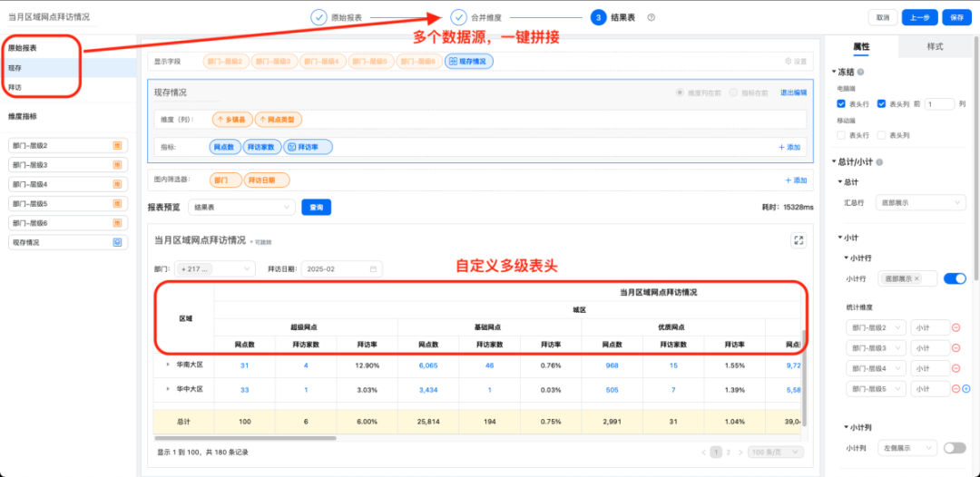Click the 上一步 button

(919, 17)
